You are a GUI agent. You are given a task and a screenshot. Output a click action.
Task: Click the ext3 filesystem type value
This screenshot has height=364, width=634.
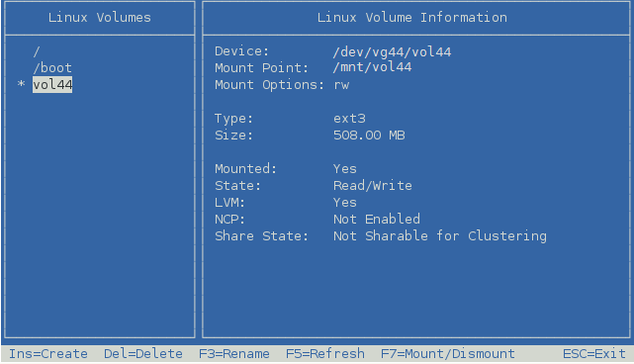pyautogui.click(x=349, y=119)
